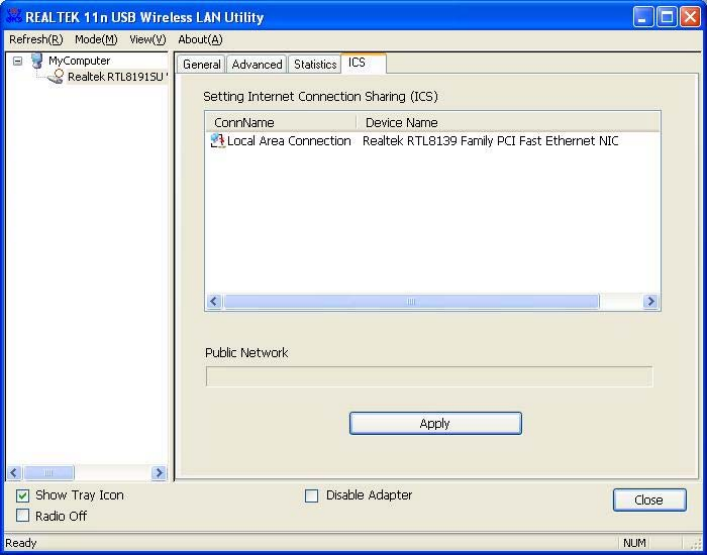Open the View(V) menu
Viewport: 707px width, 555px height.
(x=147, y=40)
